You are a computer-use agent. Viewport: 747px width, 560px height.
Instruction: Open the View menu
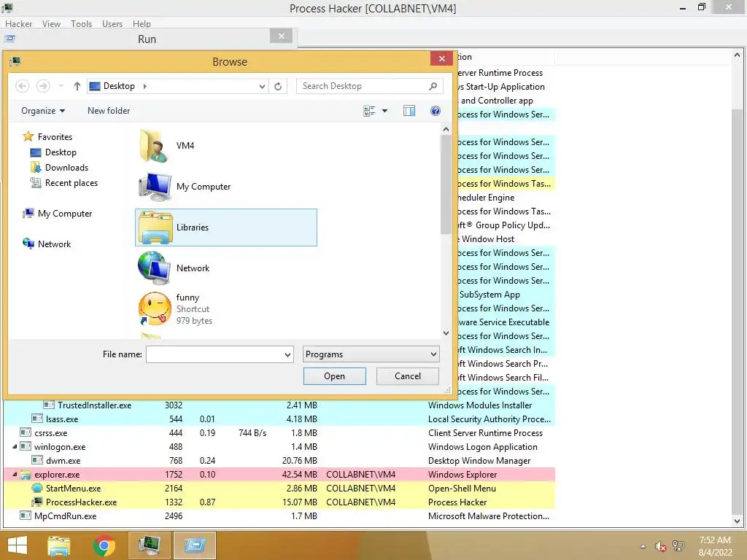point(51,24)
